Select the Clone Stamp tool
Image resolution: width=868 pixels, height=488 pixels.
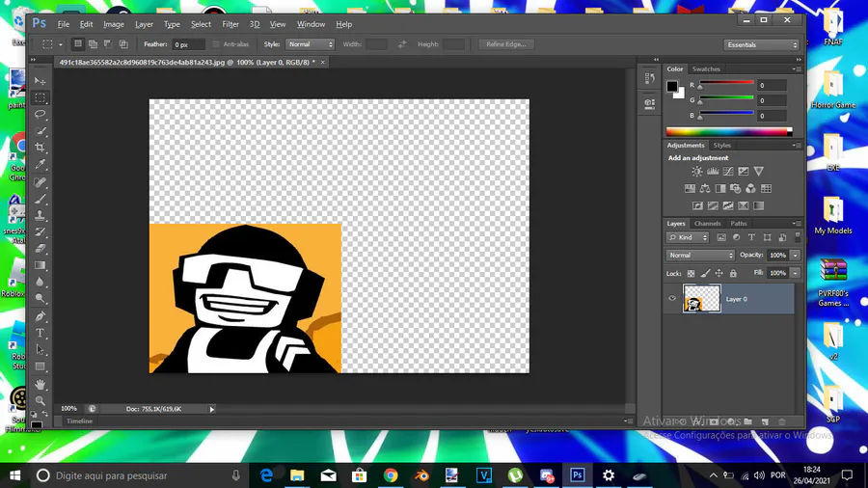tap(40, 215)
